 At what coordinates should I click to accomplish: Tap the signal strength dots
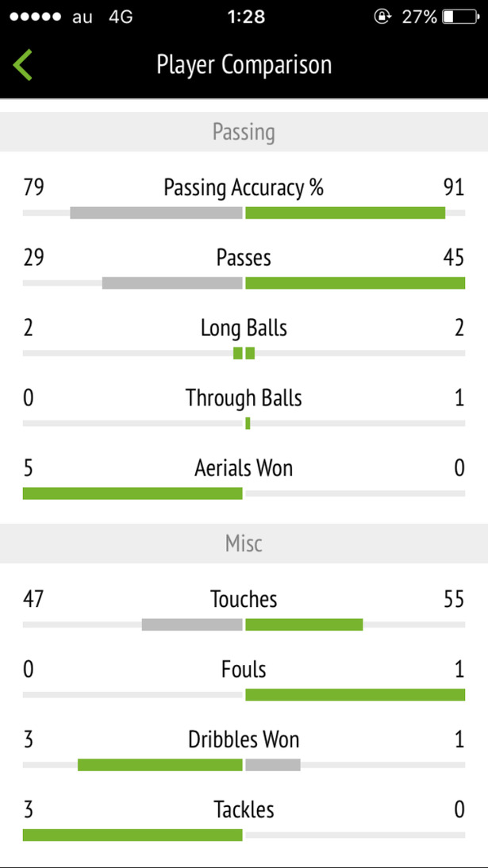tap(35, 17)
